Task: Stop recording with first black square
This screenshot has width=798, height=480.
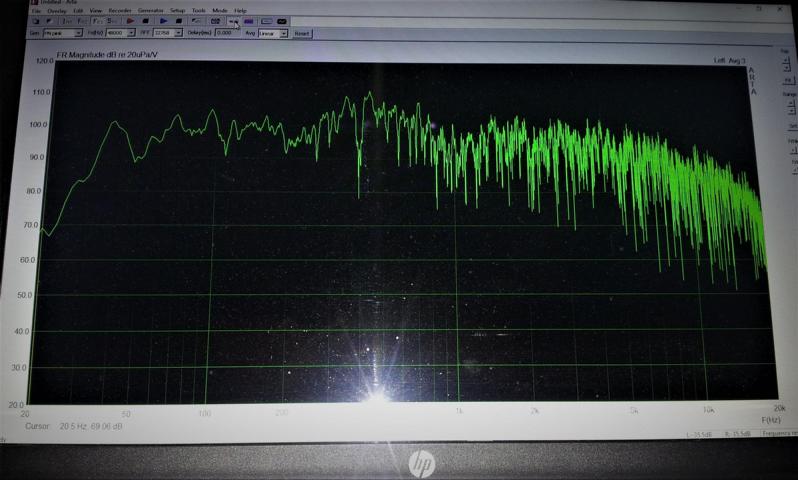Action: [146, 21]
